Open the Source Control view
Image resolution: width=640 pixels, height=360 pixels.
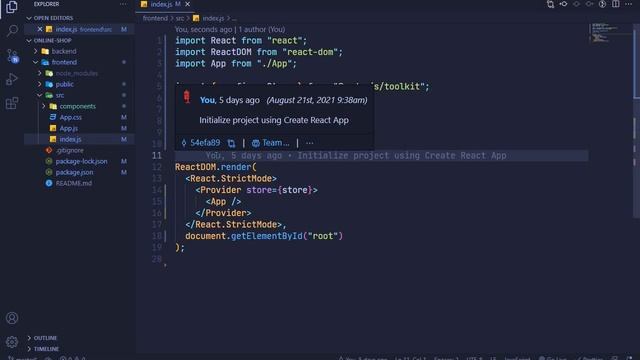pyautogui.click(x=12, y=56)
